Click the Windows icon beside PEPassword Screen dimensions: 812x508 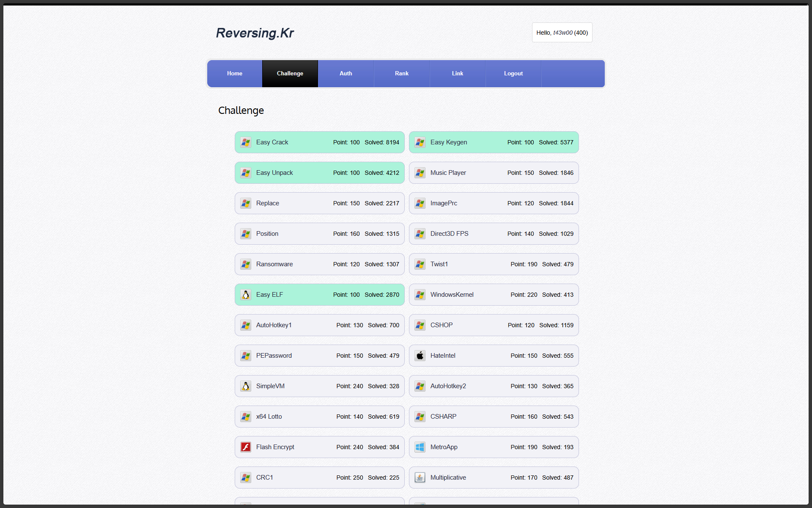point(246,356)
